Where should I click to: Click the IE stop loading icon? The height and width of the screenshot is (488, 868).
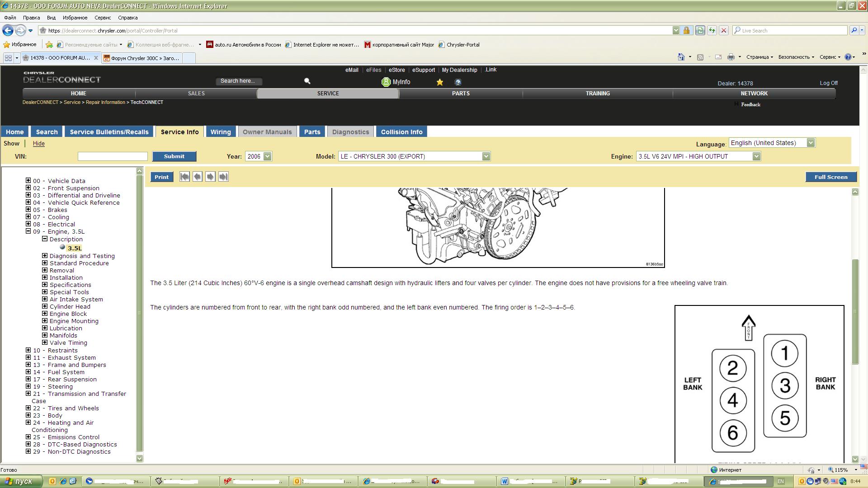724,30
